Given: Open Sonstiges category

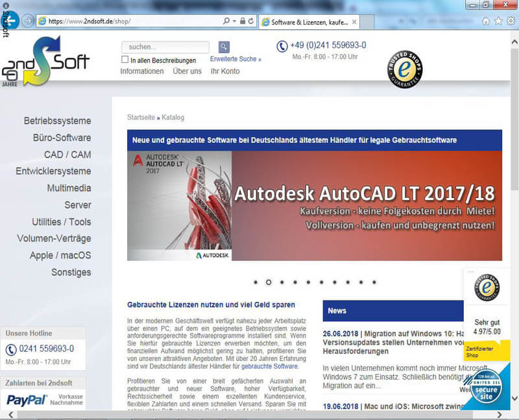Looking at the screenshot, I should click(x=71, y=272).
